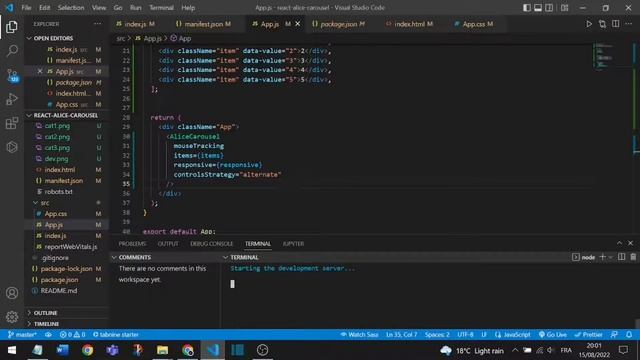Click Go Live in status bar

(553, 334)
